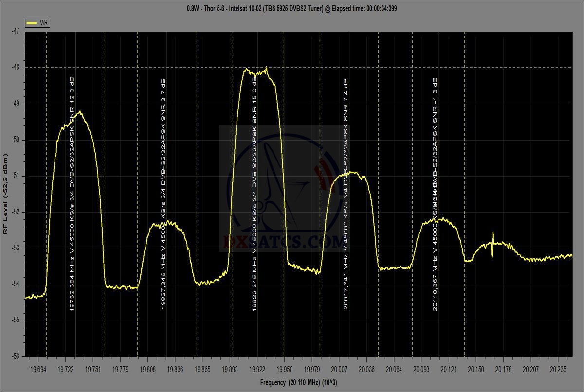Pick the 19922,345 MHz SNR 15,0 dB label
This screenshot has width=584, height=392.
coord(255,195)
